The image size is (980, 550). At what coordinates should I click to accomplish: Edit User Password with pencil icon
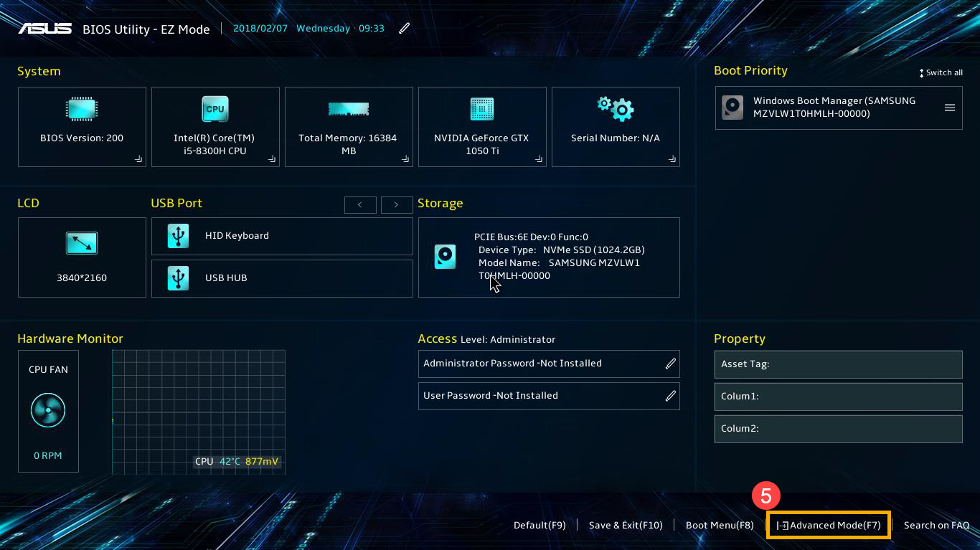coord(671,396)
